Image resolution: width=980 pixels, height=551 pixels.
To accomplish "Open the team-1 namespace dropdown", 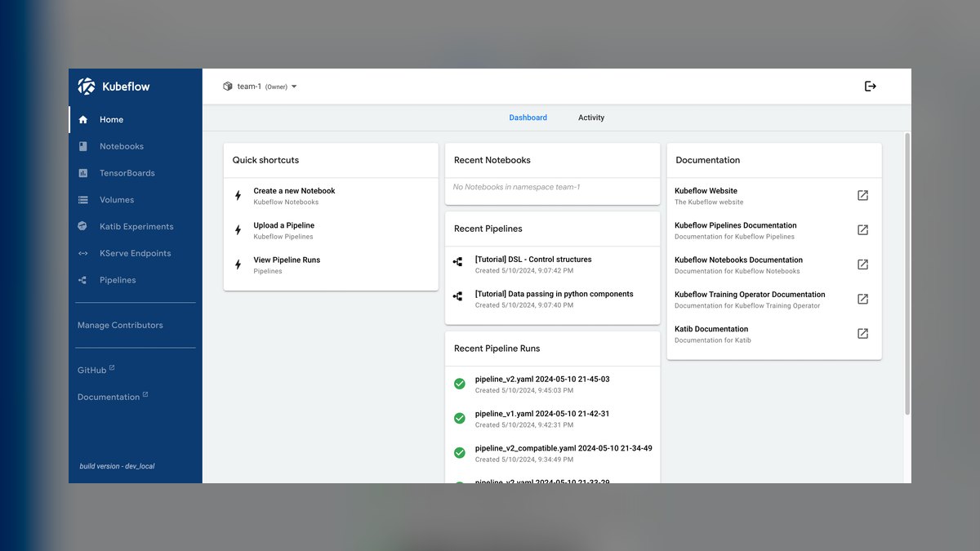I will [260, 87].
